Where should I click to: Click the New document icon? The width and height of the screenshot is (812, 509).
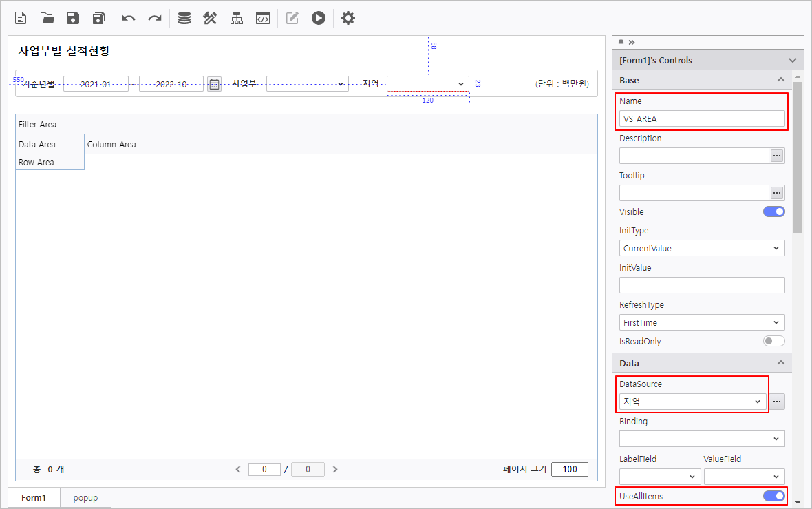click(x=21, y=19)
